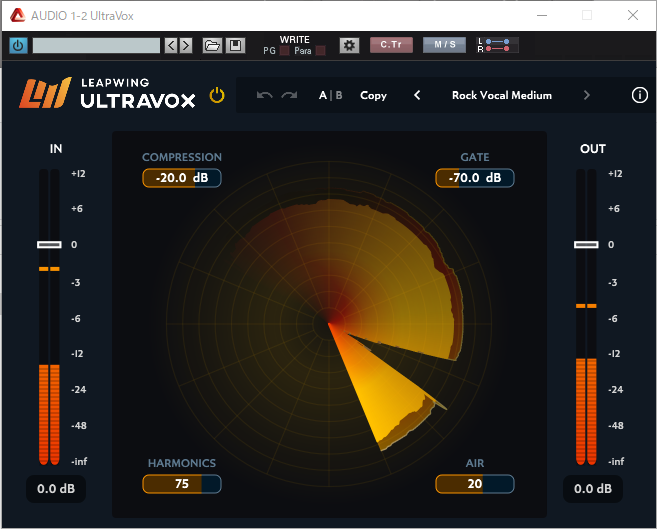Click the save preset floppy icon
The height and width of the screenshot is (529, 657).
click(235, 45)
